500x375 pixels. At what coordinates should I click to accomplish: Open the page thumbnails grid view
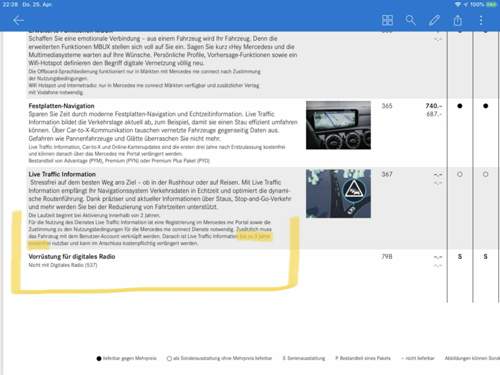coord(387,20)
